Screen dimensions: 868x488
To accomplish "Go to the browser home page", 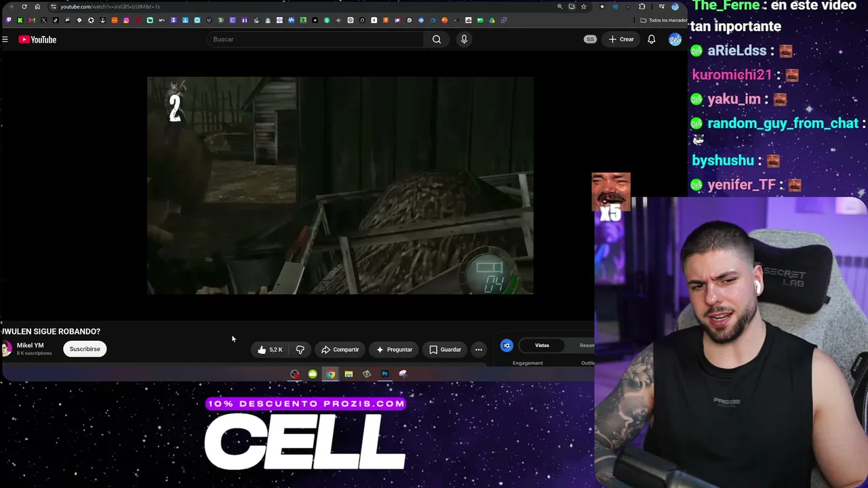I will 37,7.
